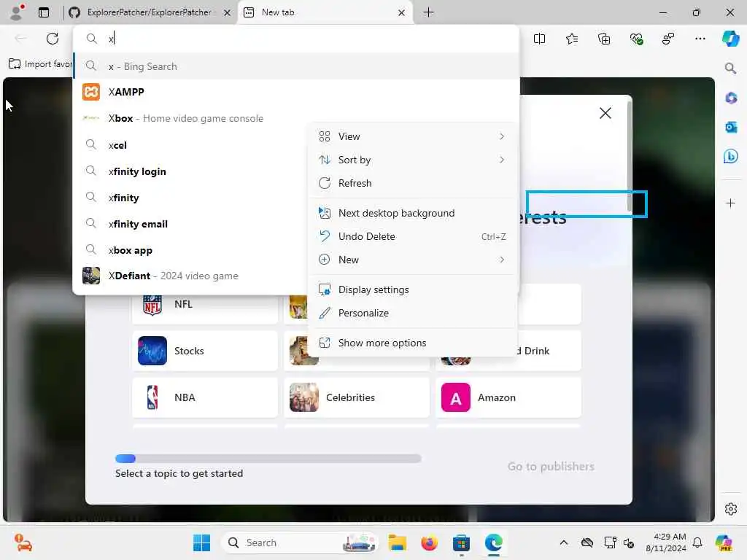
Task: Select the Celebrities topic card
Action: coord(356,397)
